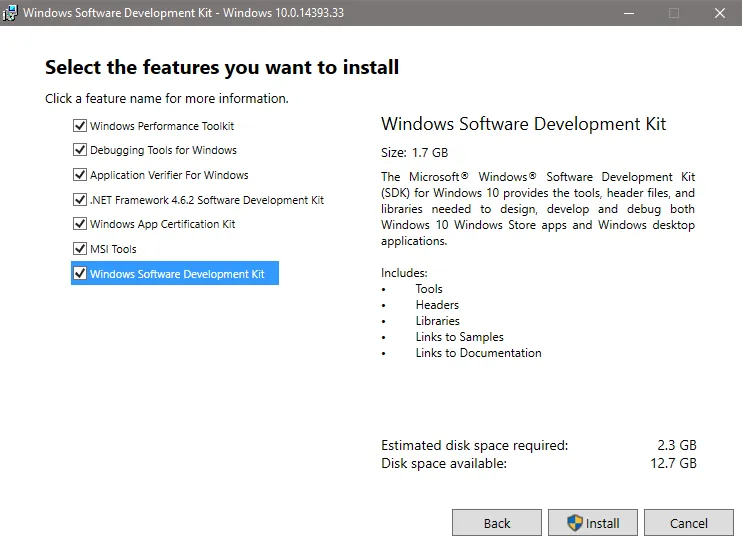
Task: Select .NET Framework 4.6.2 Software Development Kit name
Action: tap(207, 200)
